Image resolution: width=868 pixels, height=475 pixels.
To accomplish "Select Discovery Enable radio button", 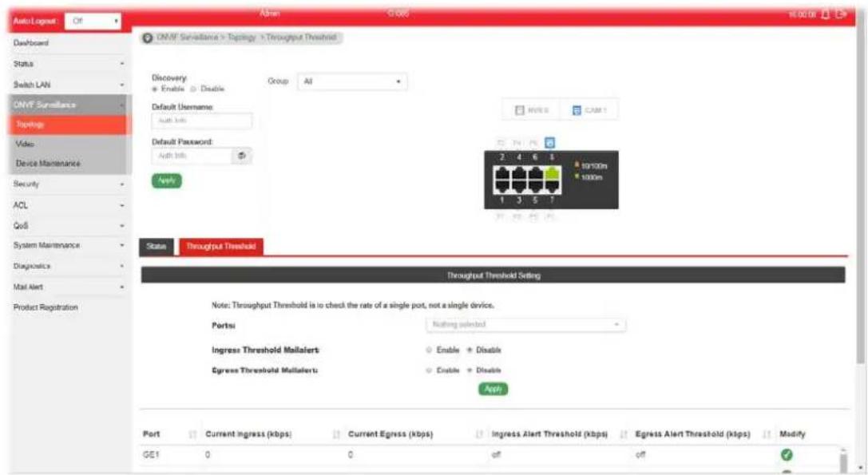I will pyautogui.click(x=155, y=89).
